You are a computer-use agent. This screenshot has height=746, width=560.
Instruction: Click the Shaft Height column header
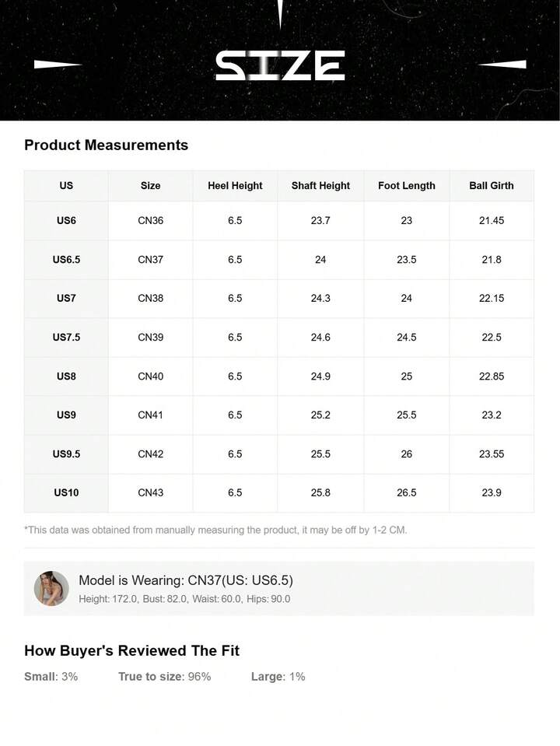(320, 186)
